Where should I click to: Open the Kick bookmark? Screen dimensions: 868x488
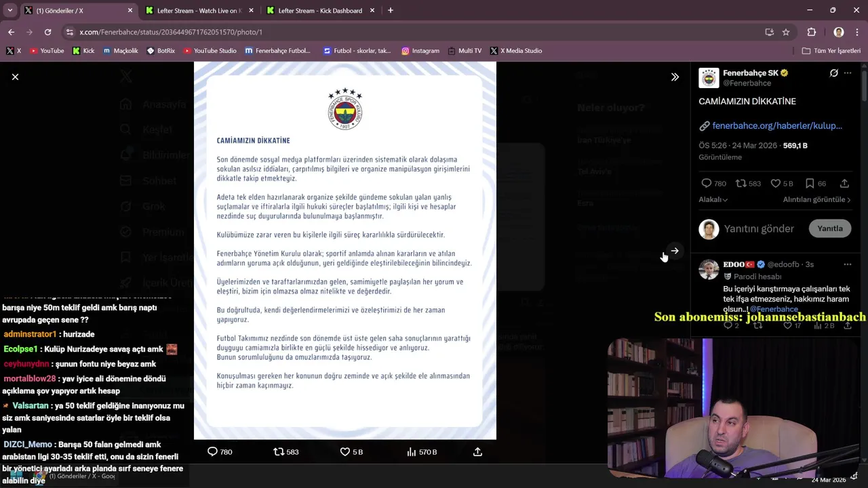pyautogui.click(x=83, y=51)
